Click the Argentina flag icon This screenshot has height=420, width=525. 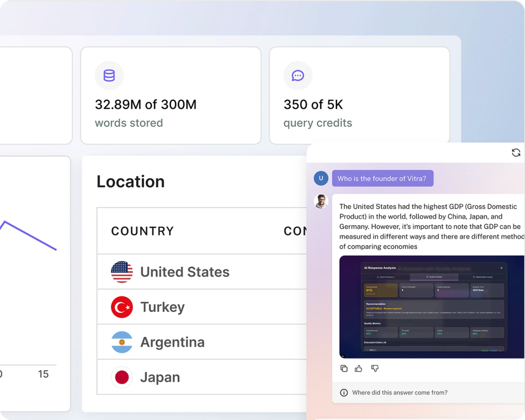click(x=122, y=342)
